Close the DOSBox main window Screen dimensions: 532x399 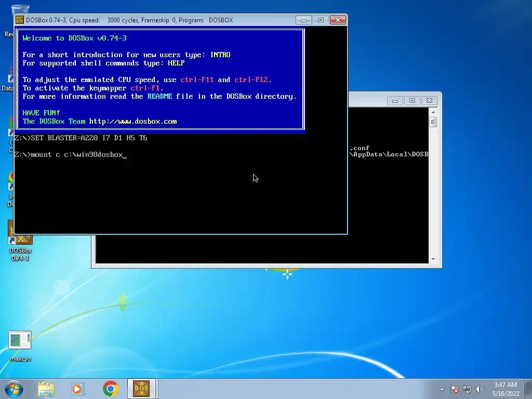[x=338, y=20]
